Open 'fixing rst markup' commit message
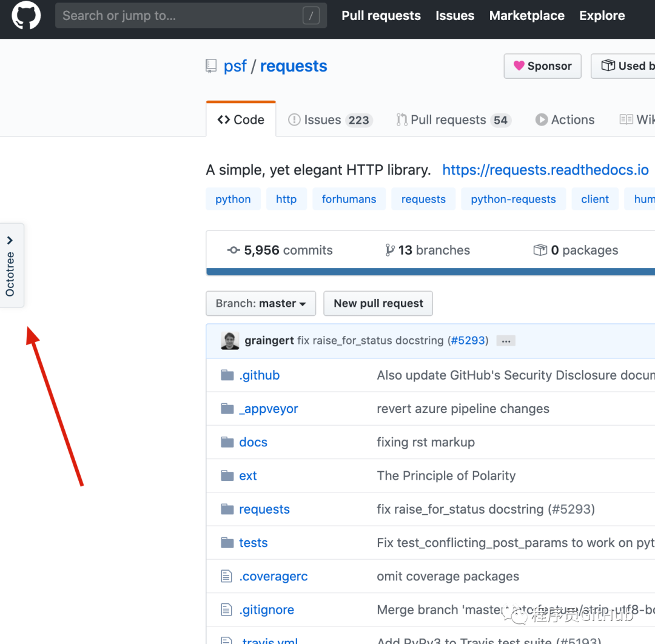 pos(426,442)
